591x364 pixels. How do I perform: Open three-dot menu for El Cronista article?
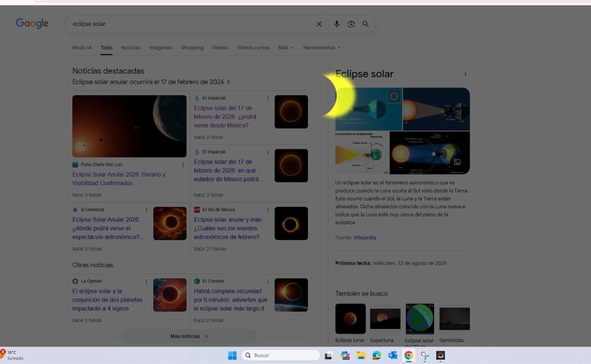[x=268, y=281]
